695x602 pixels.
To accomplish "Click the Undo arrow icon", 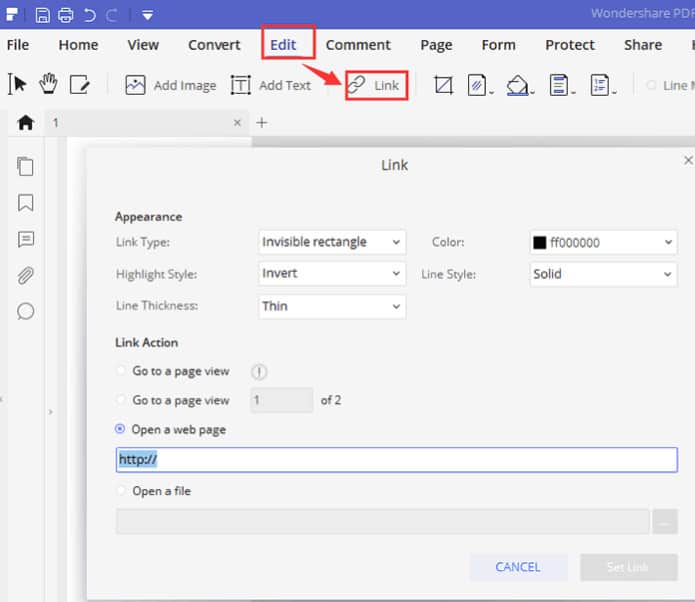I will [90, 15].
